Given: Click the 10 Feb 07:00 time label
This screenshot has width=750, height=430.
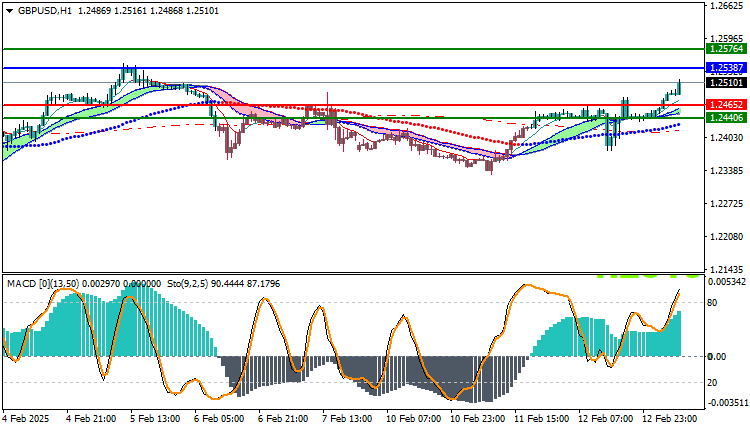Looking at the screenshot, I should click(x=414, y=419).
